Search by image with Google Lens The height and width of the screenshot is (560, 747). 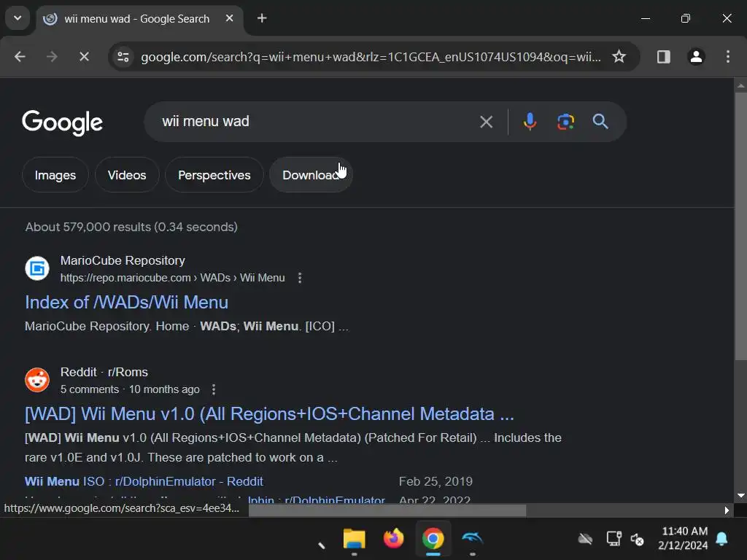pyautogui.click(x=565, y=122)
